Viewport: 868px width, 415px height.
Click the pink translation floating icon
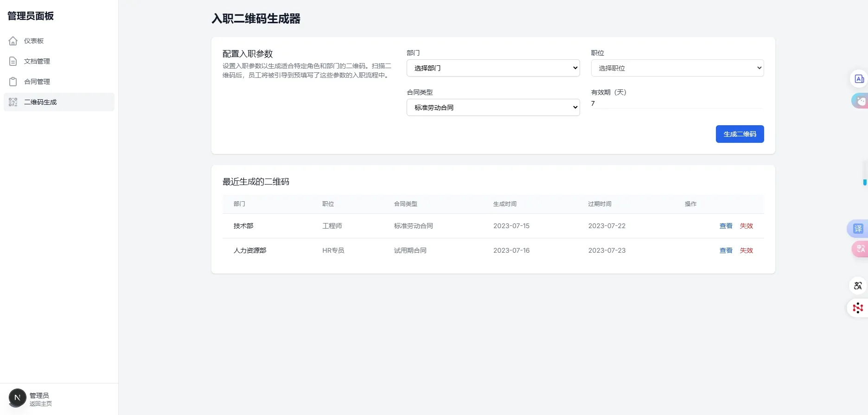click(861, 249)
